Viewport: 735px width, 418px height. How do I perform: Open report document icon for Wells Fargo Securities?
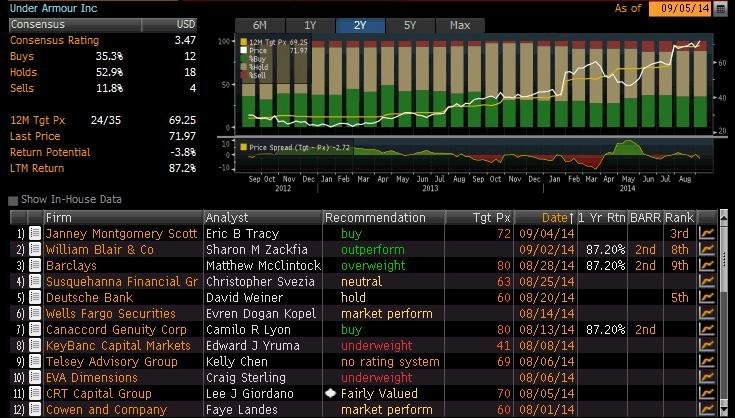[35, 314]
